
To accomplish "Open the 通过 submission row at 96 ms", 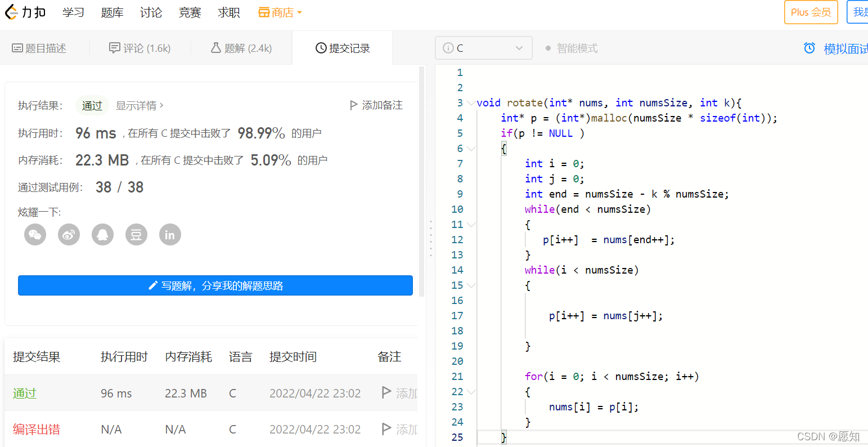I will [x=211, y=393].
